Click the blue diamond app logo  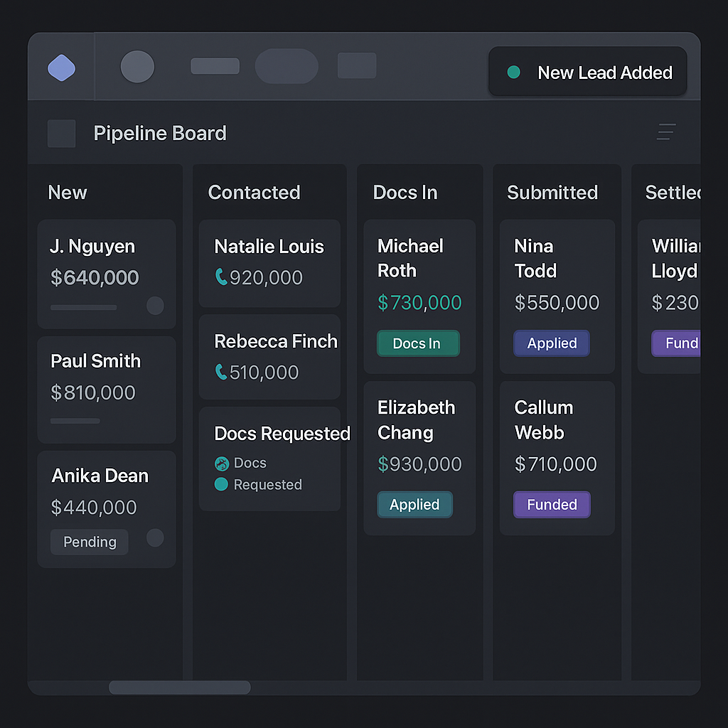(62, 68)
